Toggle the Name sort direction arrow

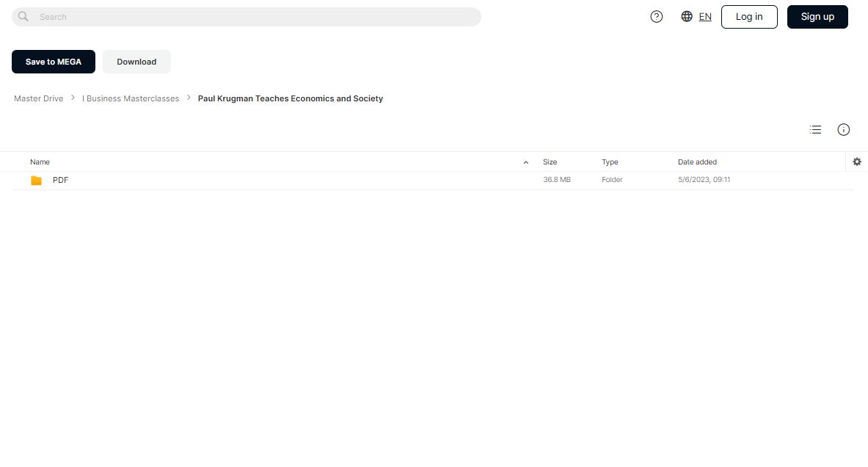click(526, 162)
